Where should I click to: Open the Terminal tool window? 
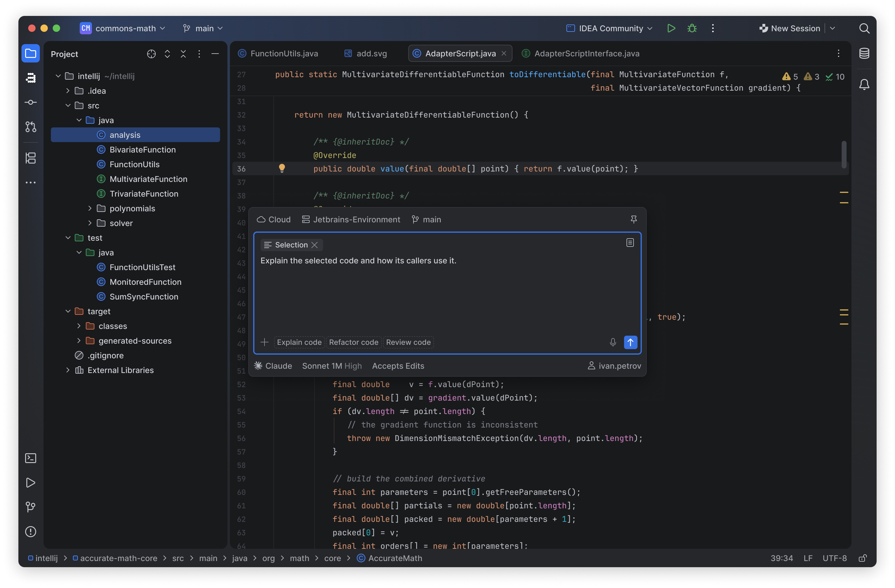(x=30, y=458)
